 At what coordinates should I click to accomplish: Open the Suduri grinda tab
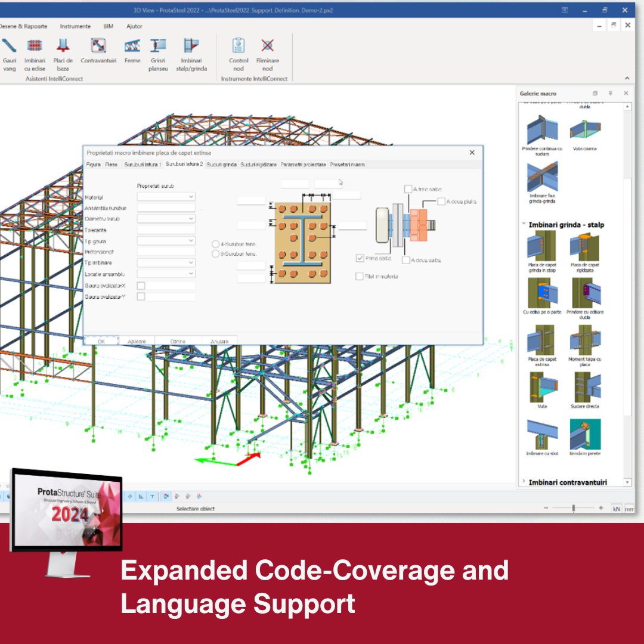coord(221,165)
